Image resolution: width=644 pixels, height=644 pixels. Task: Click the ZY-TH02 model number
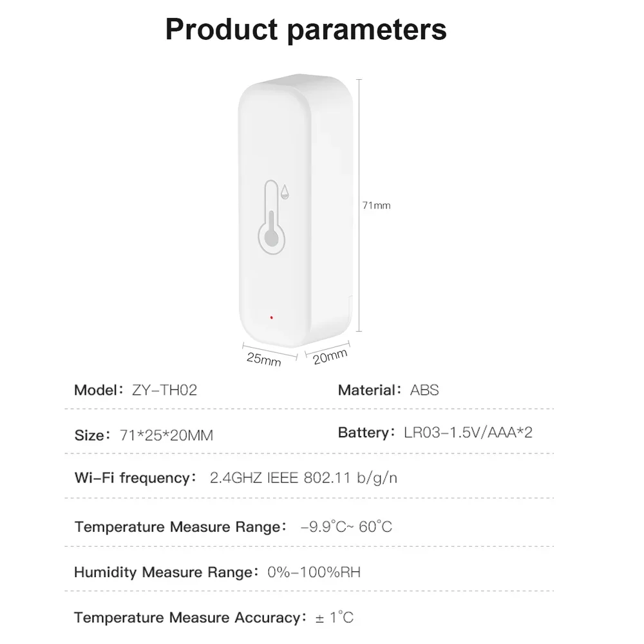click(164, 390)
